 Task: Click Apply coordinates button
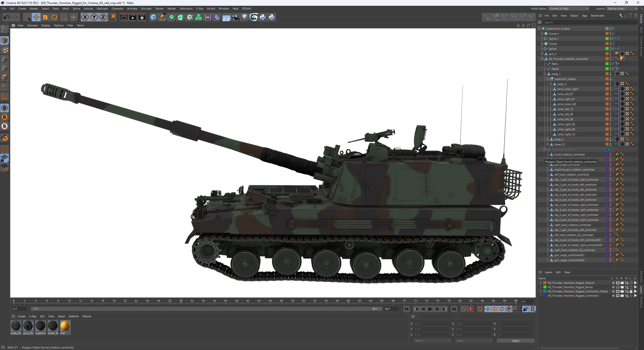point(515,341)
